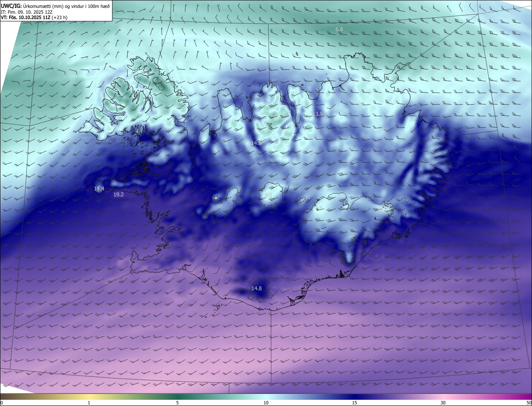Viewport: 532px width, 406px height.
Task: Click the 1 tick label on the color scale
Action: 89,403
